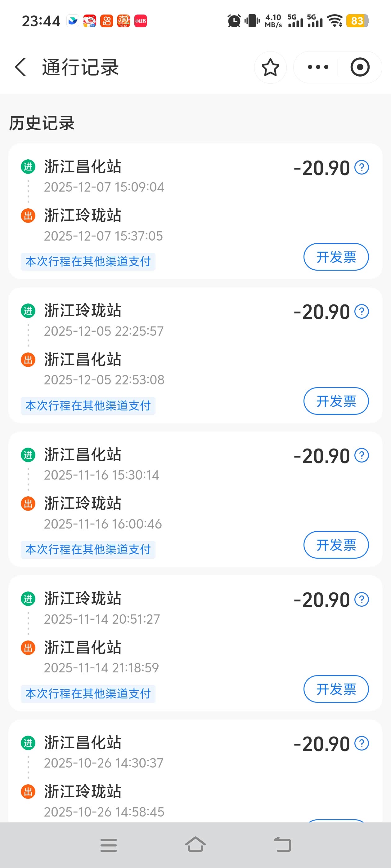Select entry station 浙江玲珑站 on 12-05 trip

(x=83, y=311)
